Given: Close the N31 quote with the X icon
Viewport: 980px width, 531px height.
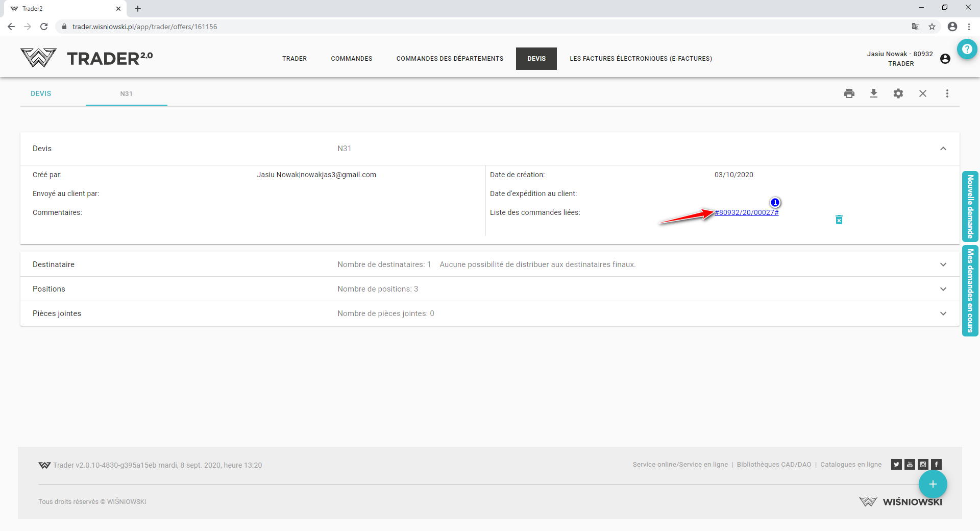Looking at the screenshot, I should tap(923, 93).
